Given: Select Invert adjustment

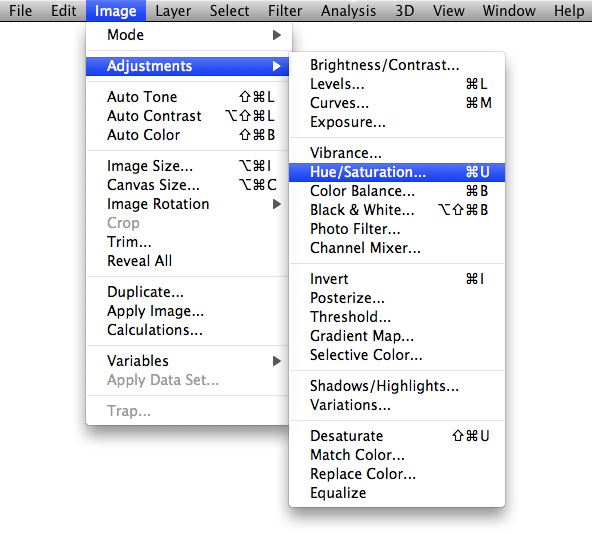Looking at the screenshot, I should point(397,279).
